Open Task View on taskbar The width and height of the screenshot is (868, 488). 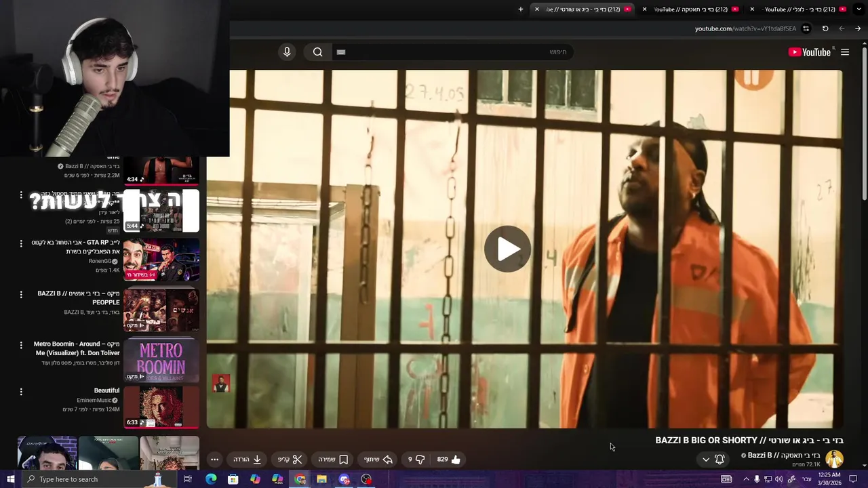point(188,479)
